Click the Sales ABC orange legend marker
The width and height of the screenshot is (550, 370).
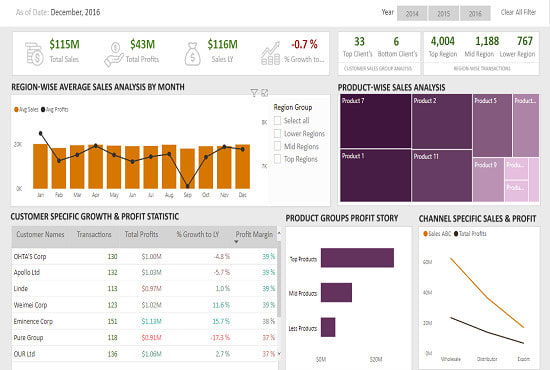[425, 234]
